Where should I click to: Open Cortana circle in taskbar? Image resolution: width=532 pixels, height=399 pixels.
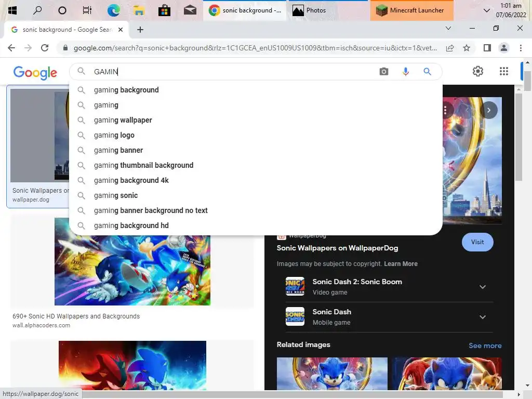click(62, 10)
